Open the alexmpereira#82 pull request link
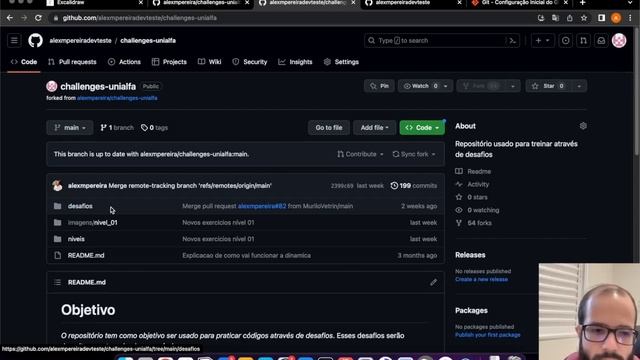The height and width of the screenshot is (360, 640). (x=262, y=206)
